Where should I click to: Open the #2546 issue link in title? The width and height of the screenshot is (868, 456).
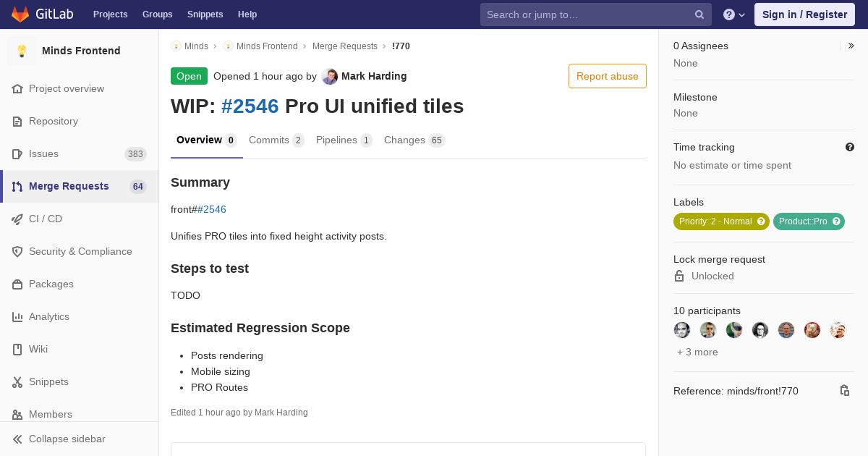tap(250, 106)
